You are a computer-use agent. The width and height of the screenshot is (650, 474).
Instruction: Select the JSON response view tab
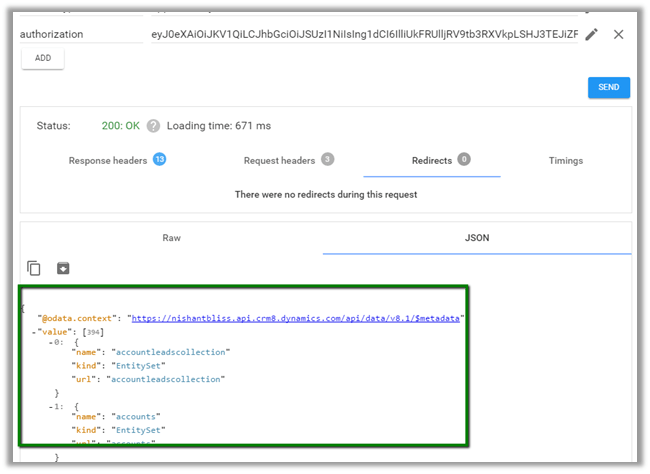(477, 238)
